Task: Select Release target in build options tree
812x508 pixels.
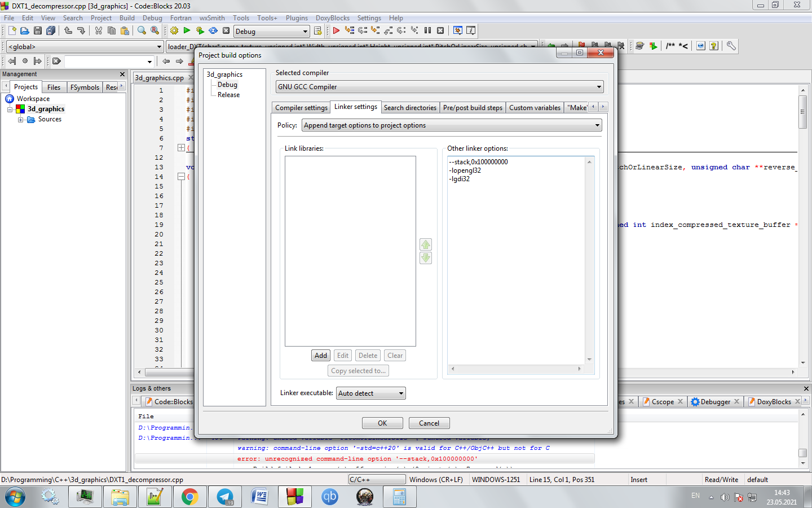Action: [228, 95]
